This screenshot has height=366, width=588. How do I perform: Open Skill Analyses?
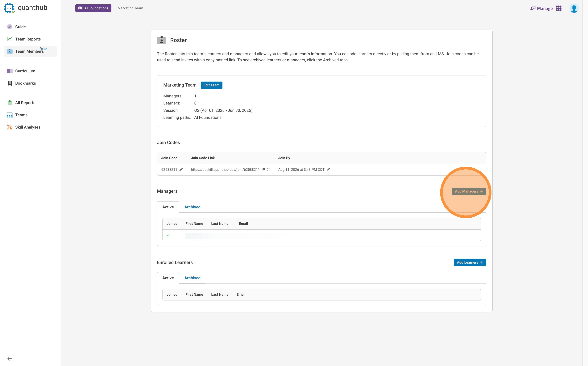tap(27, 127)
